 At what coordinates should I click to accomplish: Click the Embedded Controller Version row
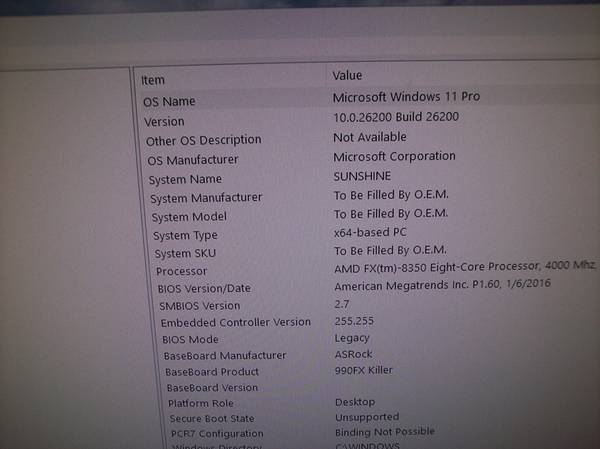236,323
